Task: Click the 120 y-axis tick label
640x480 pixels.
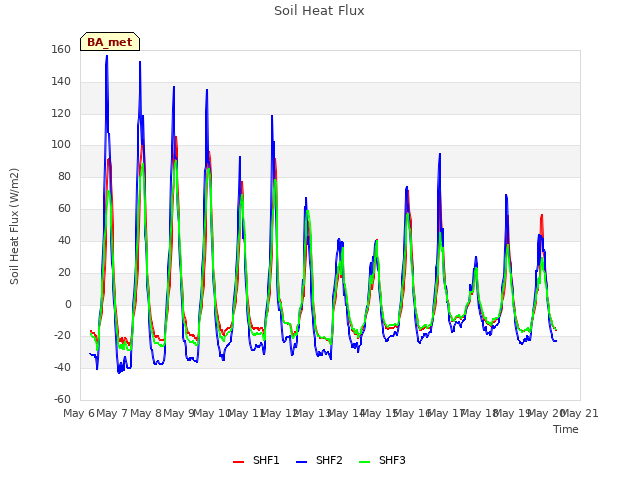Action: click(61, 113)
